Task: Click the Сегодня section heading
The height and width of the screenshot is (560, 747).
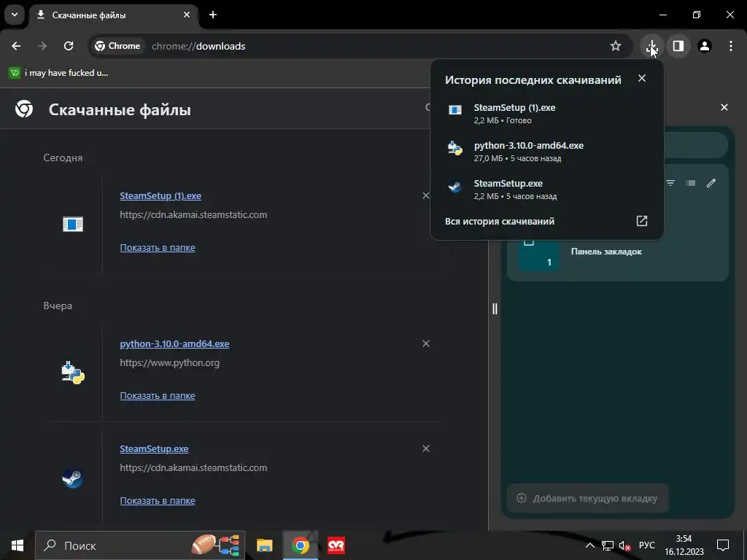Action: point(63,157)
